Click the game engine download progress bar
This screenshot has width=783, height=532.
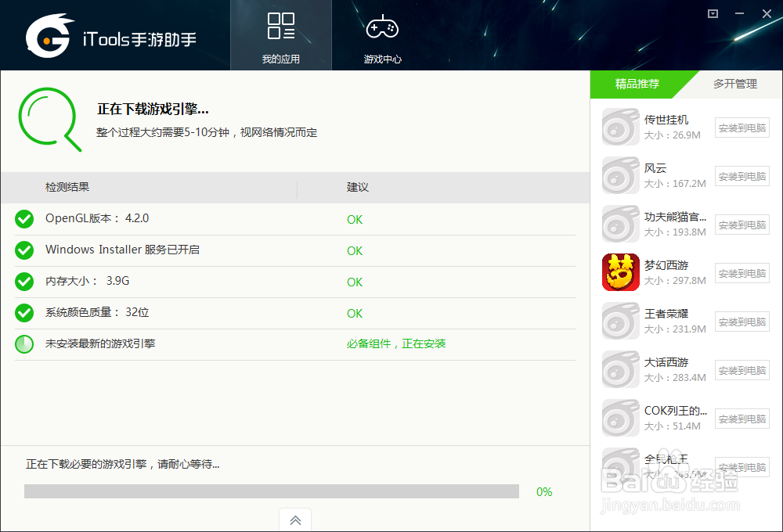coord(272,491)
